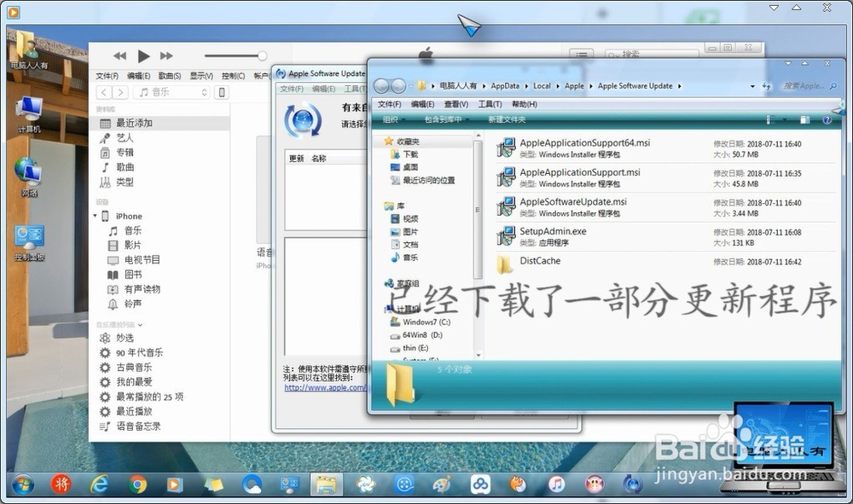Image resolution: width=853 pixels, height=504 pixels.
Task: Collapse the iPhone device tree in iTunes
Action: [95, 216]
